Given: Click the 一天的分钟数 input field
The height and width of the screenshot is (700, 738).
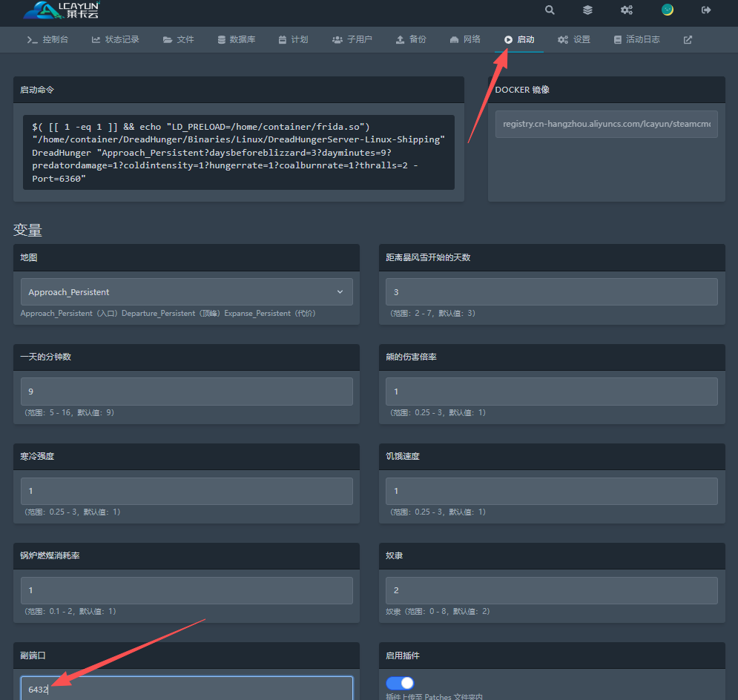Looking at the screenshot, I should tap(186, 392).
